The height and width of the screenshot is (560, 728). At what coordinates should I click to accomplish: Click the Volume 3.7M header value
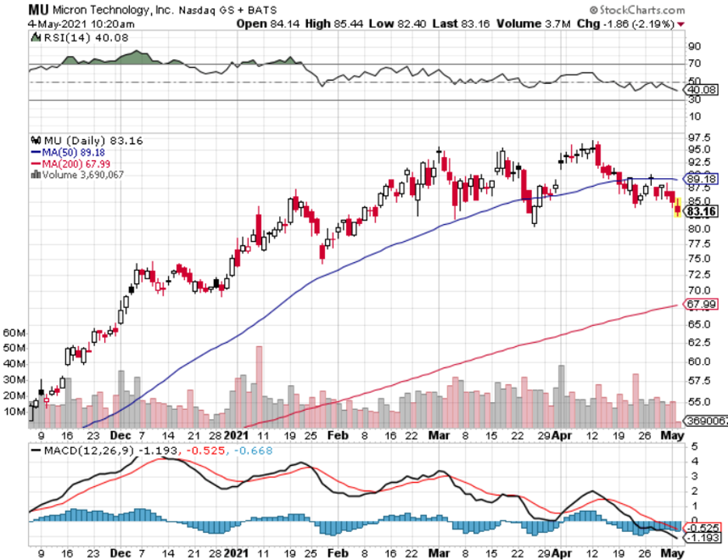[534, 23]
